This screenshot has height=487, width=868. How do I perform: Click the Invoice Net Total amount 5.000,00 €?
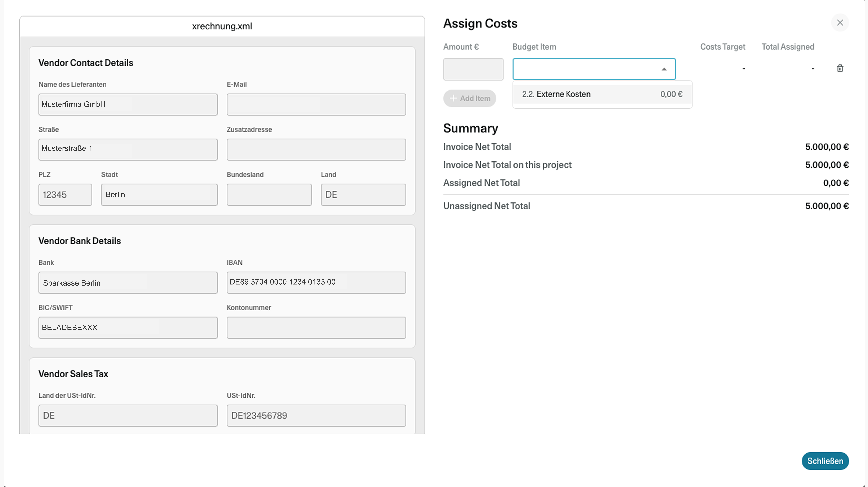pyautogui.click(x=827, y=147)
